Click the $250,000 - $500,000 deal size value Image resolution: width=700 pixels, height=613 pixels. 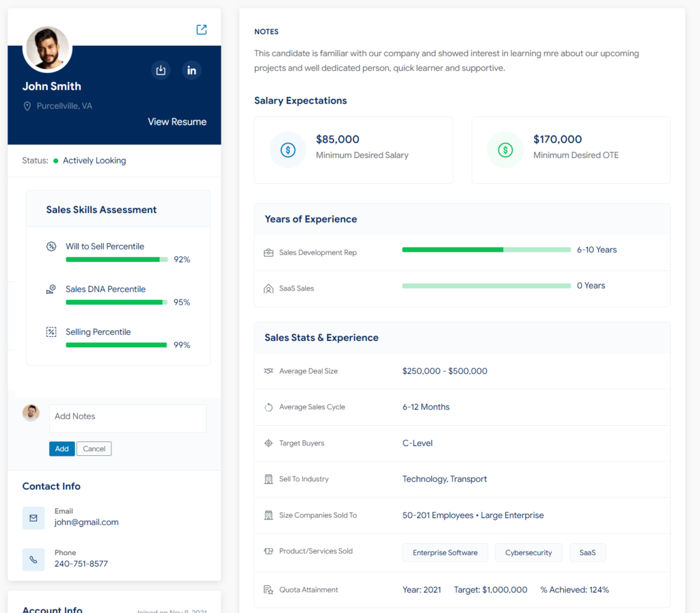click(444, 371)
